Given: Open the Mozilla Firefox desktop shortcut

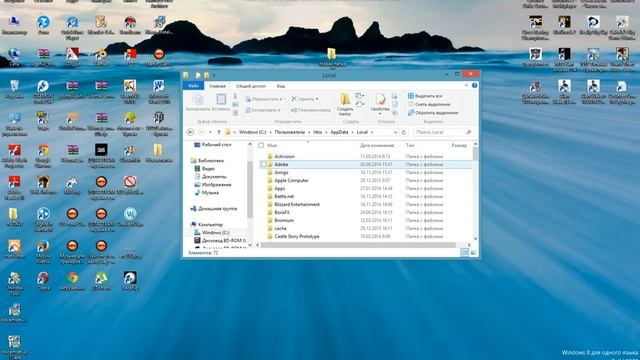Looking at the screenshot, I should click(43, 250).
